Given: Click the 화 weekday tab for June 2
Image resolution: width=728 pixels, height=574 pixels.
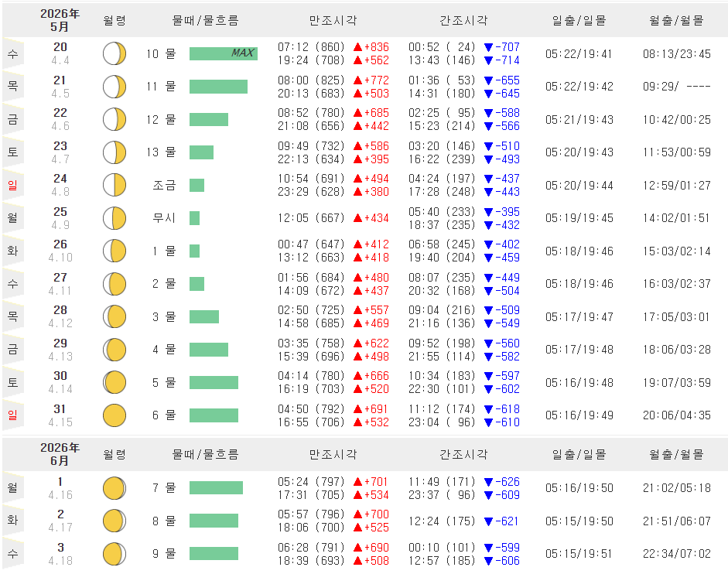Looking at the screenshot, I should tap(12, 521).
